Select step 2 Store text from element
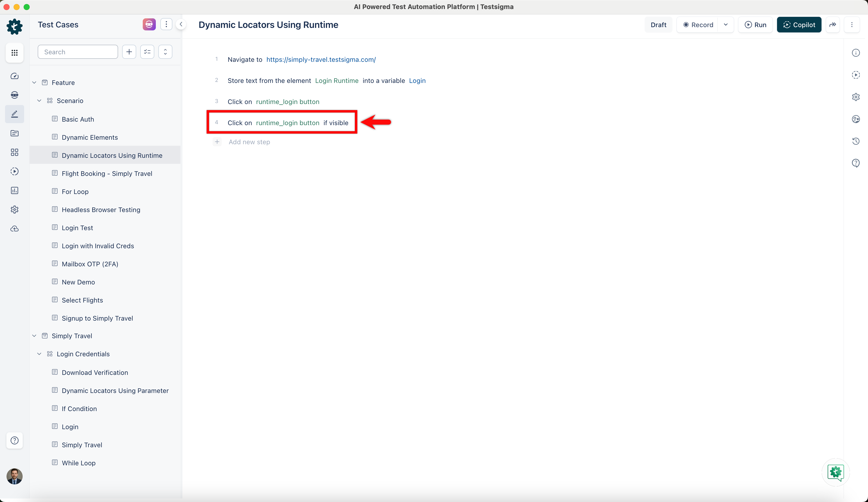The height and width of the screenshot is (502, 868). coord(326,81)
